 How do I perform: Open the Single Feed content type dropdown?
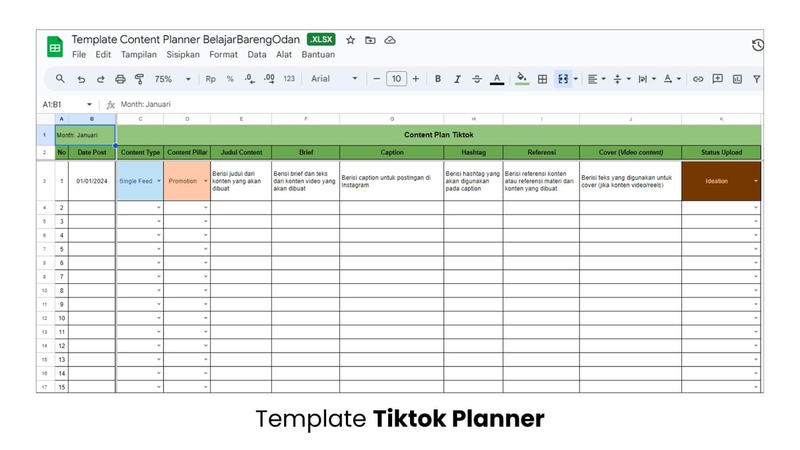tap(159, 181)
